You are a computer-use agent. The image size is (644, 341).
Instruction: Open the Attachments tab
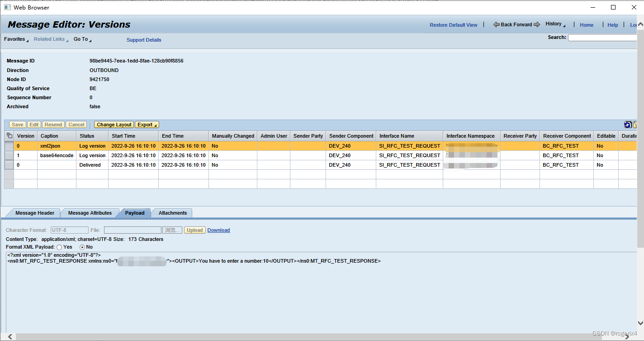(173, 213)
